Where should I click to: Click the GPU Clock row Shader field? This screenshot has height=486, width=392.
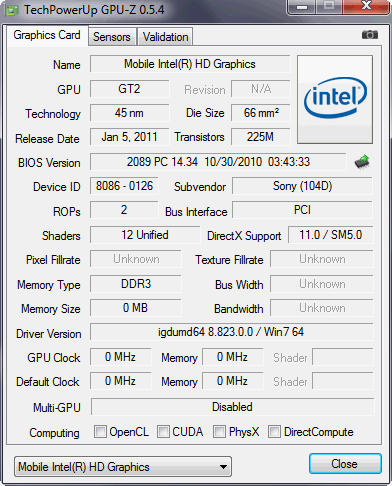343,357
